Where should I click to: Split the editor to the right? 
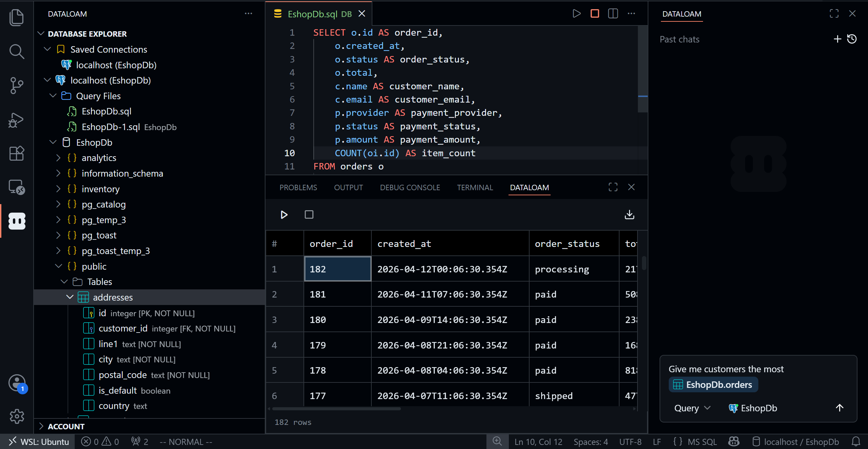tap(613, 14)
